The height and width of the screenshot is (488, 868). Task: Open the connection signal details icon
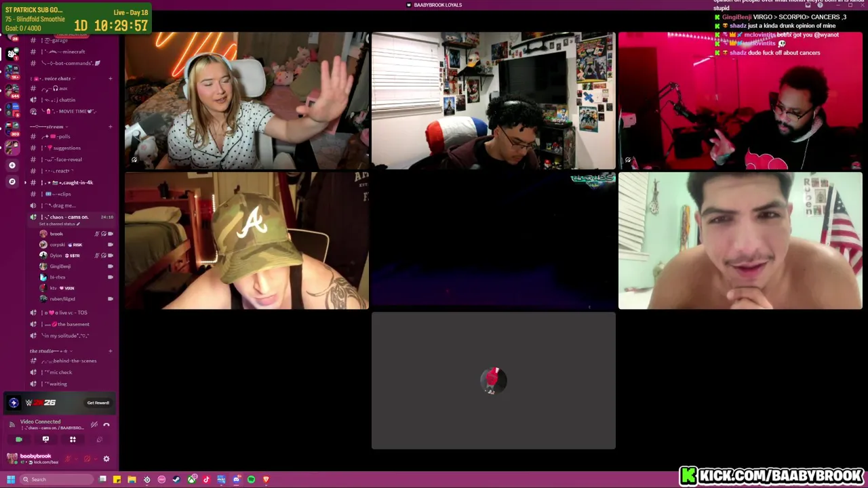click(x=12, y=424)
